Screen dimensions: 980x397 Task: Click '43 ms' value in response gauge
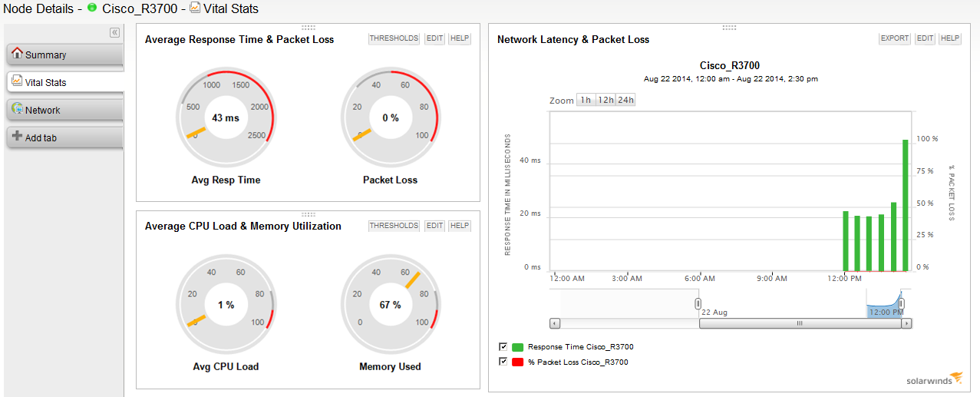coord(226,117)
